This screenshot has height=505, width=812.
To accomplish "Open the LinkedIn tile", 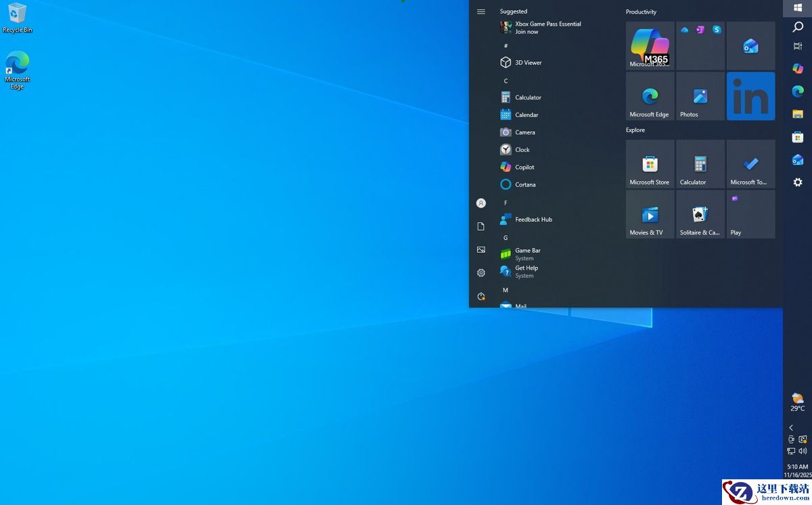I will [x=750, y=96].
